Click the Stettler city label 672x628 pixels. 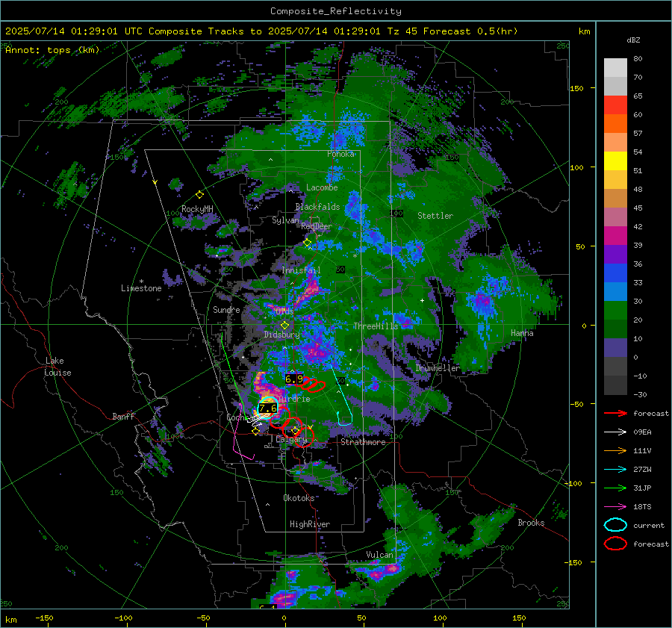click(x=435, y=216)
